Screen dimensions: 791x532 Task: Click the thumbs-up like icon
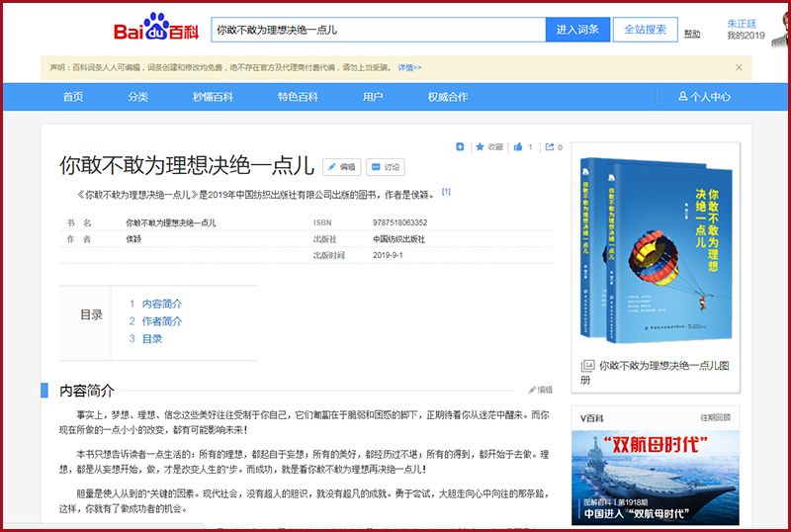coord(519,147)
